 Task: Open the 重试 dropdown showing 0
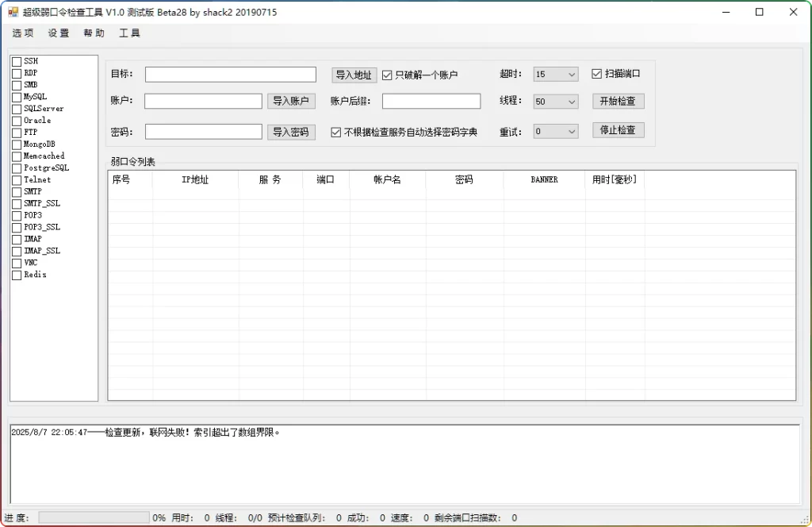click(556, 132)
